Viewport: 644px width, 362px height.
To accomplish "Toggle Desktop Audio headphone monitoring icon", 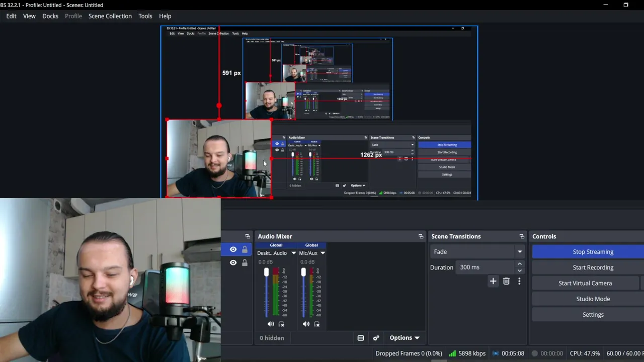I will pos(281,324).
